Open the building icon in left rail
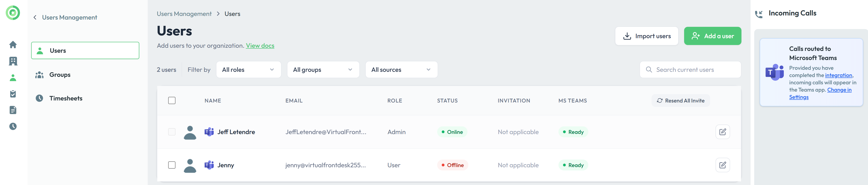Image resolution: width=868 pixels, height=185 pixels. [x=13, y=61]
